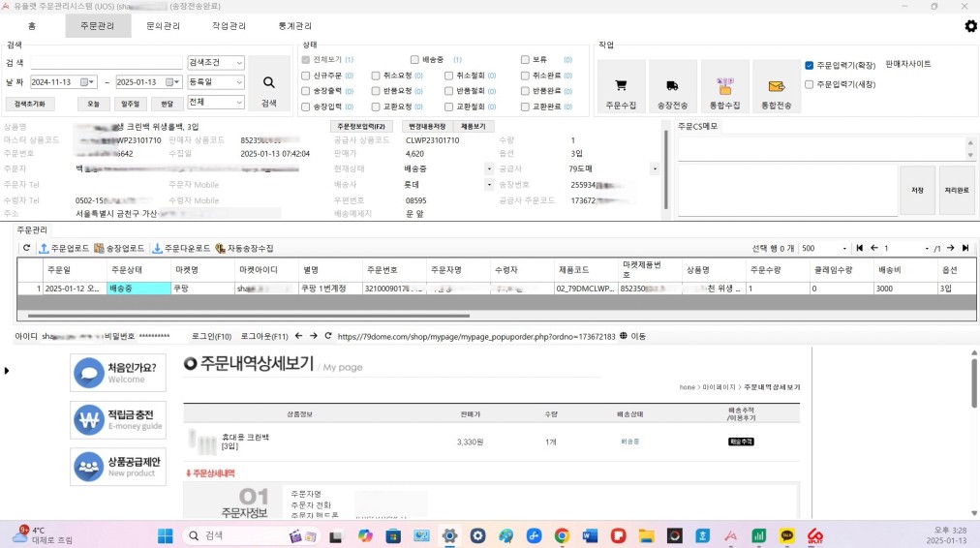Click the 주문수집 shopping cart icon

(621, 86)
